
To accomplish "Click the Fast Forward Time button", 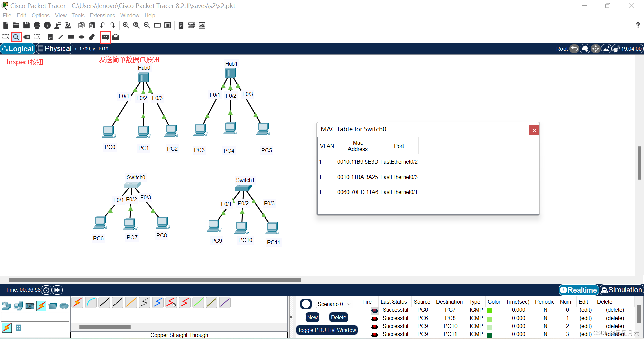I will click(57, 290).
